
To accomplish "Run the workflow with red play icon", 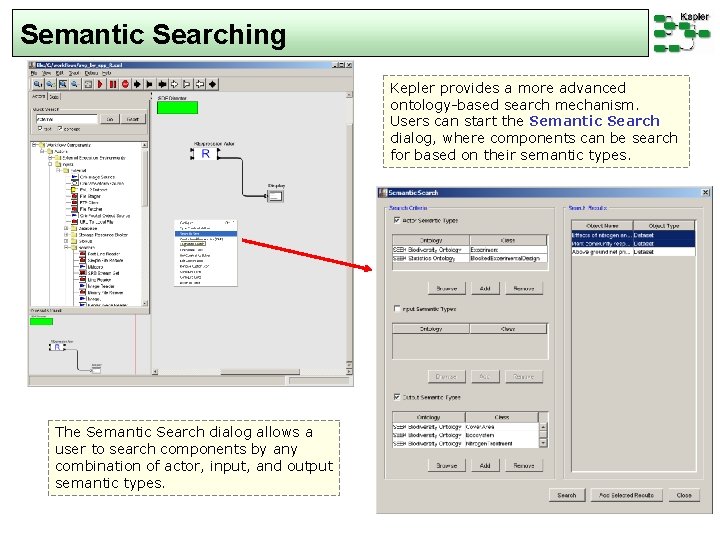I will pos(100,84).
